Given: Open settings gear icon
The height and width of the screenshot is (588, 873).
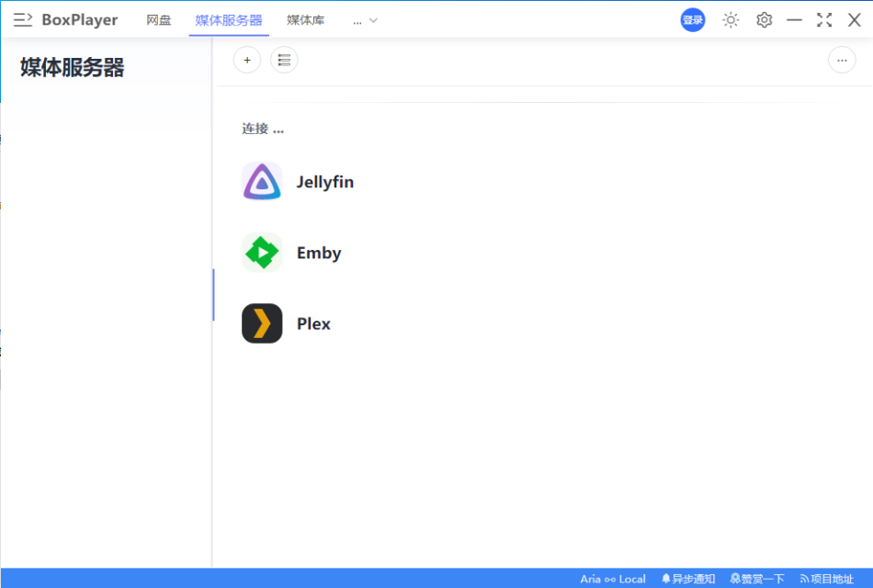Looking at the screenshot, I should (764, 20).
